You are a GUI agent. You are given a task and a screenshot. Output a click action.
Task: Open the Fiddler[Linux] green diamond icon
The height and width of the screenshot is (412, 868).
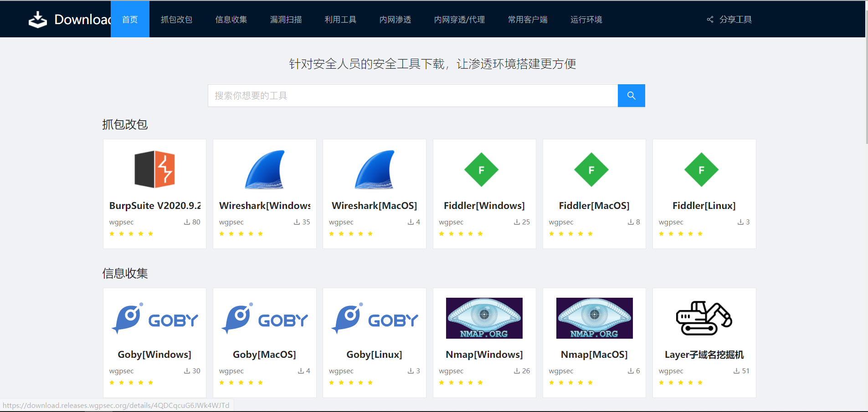702,170
